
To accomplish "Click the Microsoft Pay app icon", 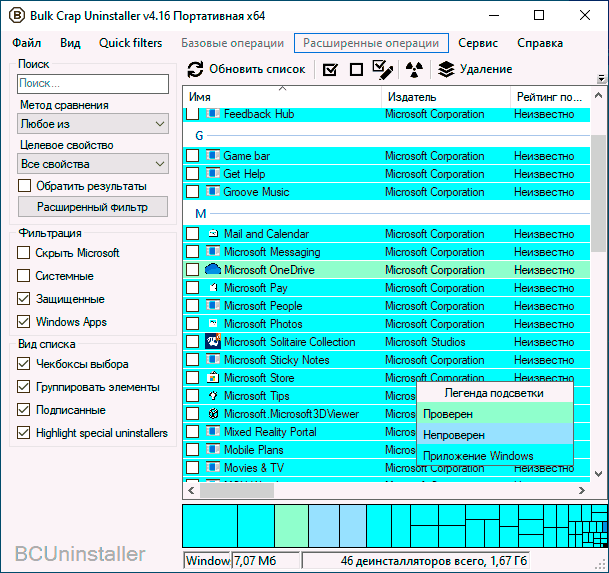I will pyautogui.click(x=213, y=287).
